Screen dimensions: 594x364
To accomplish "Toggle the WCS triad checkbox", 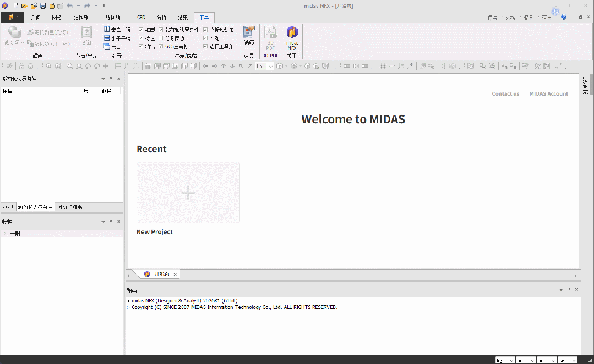I will pos(161,46).
